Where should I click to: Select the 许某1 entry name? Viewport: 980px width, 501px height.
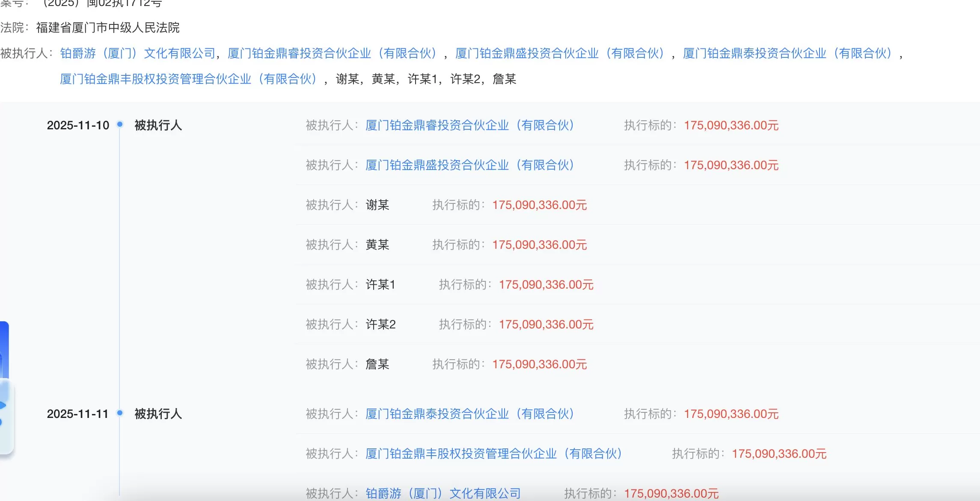click(380, 284)
